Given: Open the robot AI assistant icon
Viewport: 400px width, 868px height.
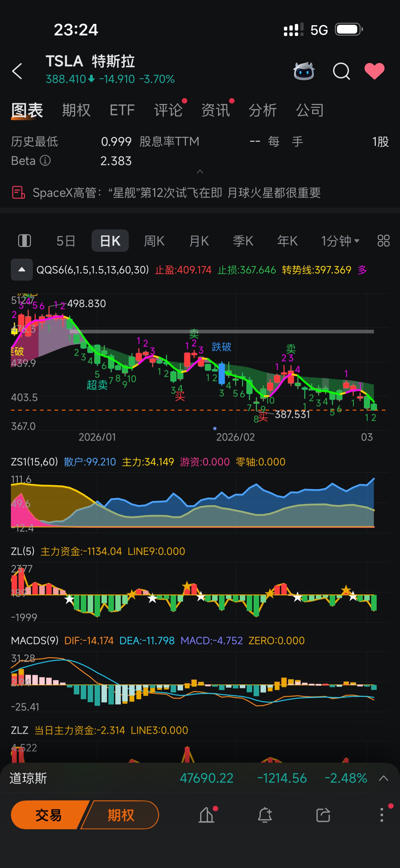Looking at the screenshot, I should pos(304,71).
